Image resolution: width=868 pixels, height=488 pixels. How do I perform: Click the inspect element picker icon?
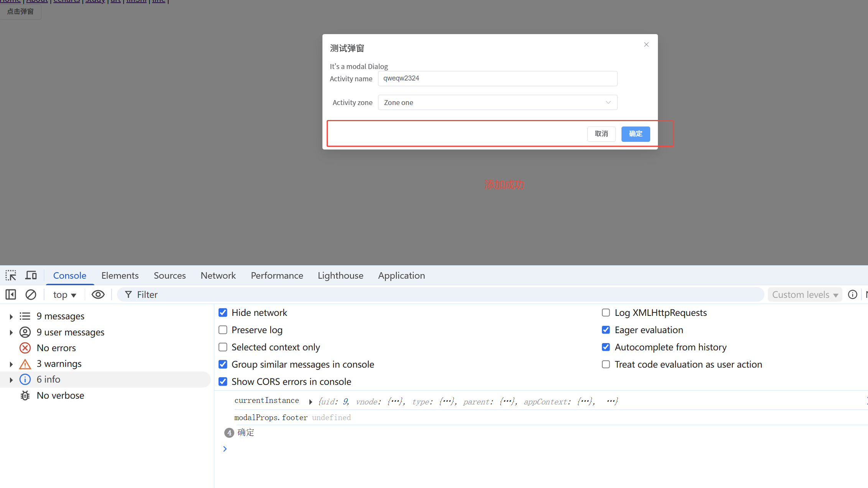(11, 275)
